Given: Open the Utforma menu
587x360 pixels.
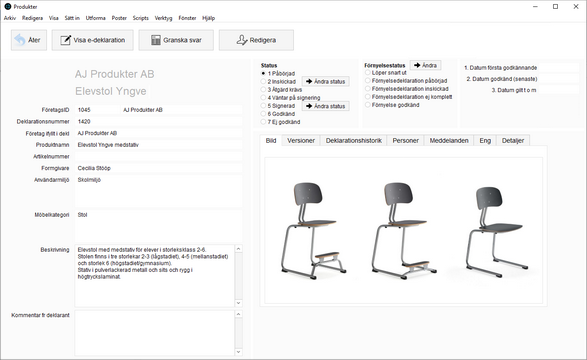Looking at the screenshot, I should (95, 18).
